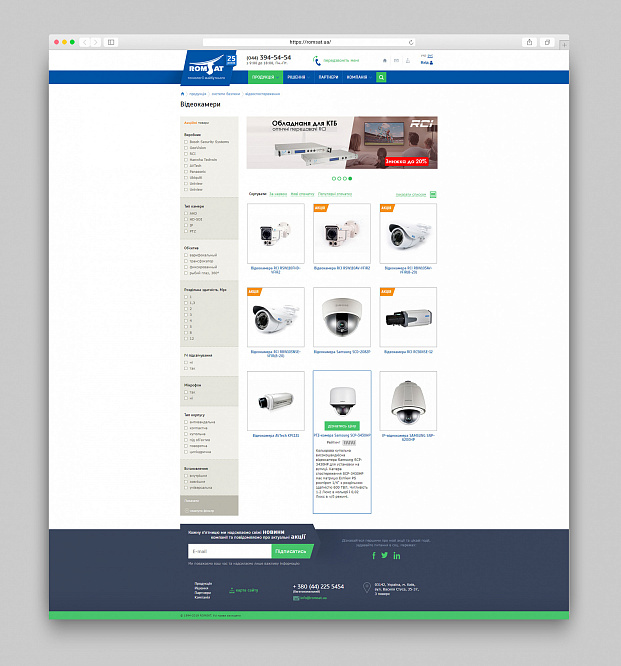Open the Facebook page icon
Screen dimensions: 621x666
(374, 556)
